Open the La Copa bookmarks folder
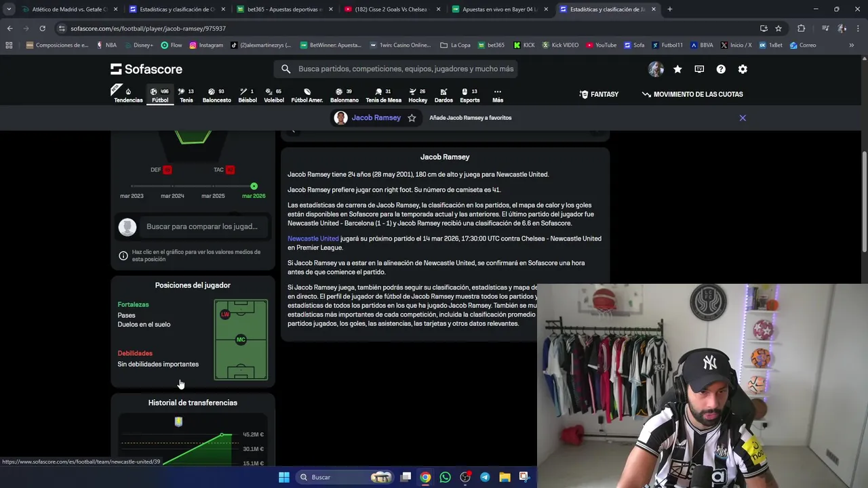The height and width of the screenshot is (488, 868). click(x=455, y=45)
